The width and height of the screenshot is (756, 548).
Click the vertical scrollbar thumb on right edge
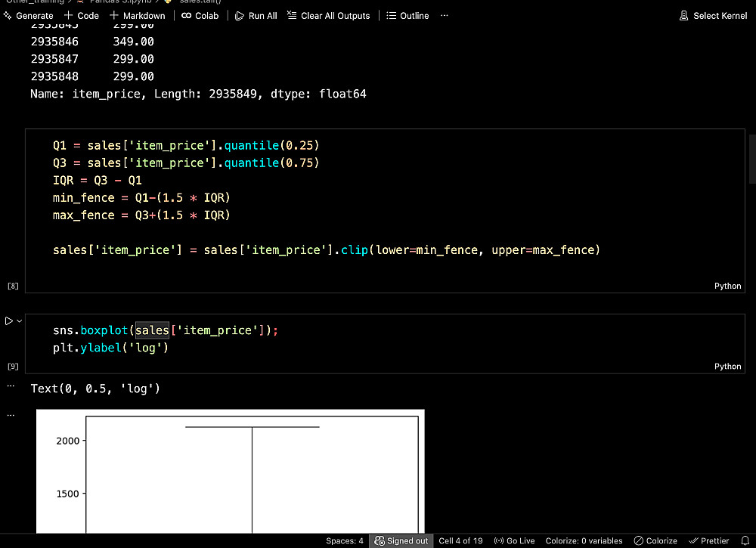click(752, 159)
